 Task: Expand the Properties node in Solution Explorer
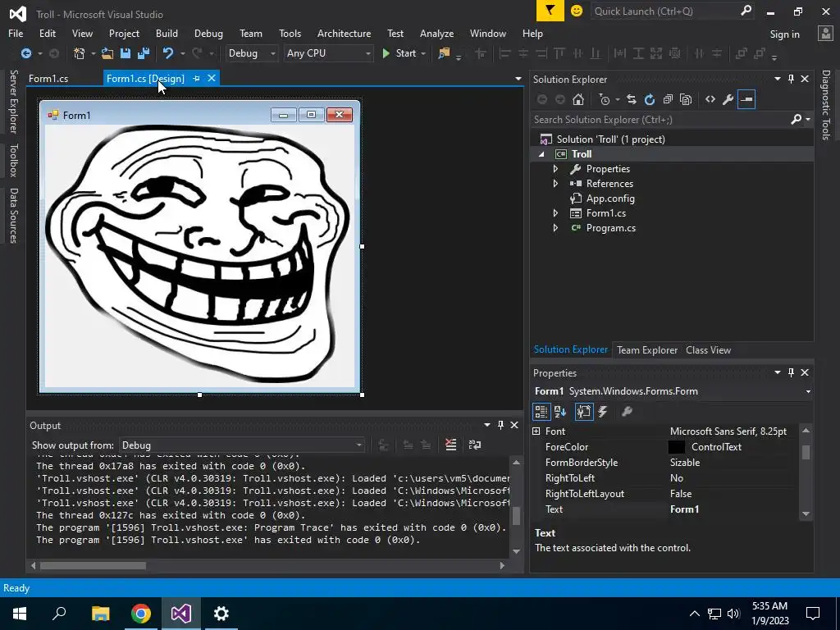(x=555, y=169)
